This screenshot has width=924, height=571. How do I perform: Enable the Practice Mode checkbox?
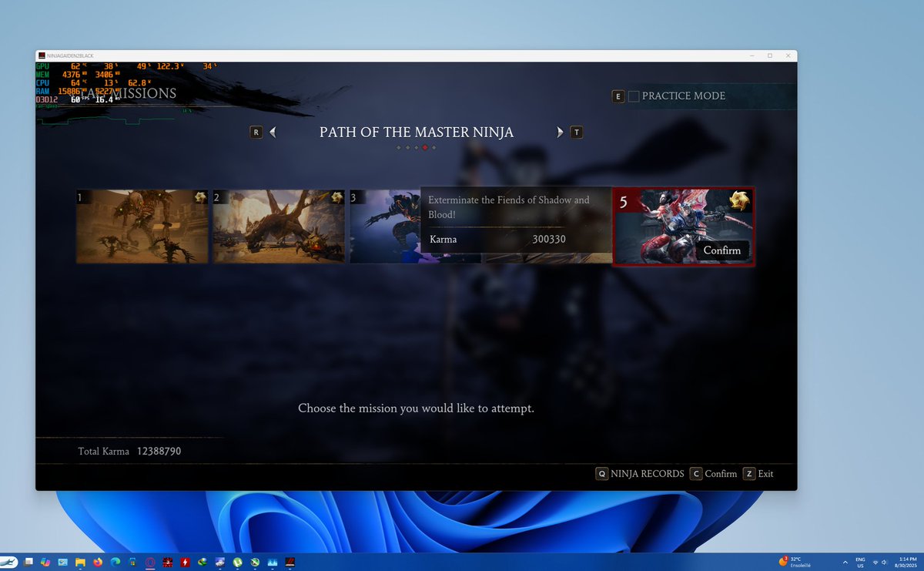tap(634, 96)
